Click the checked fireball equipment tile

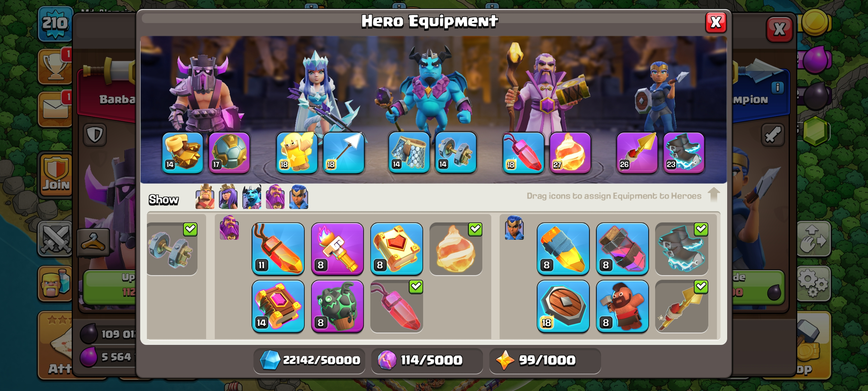[456, 249]
